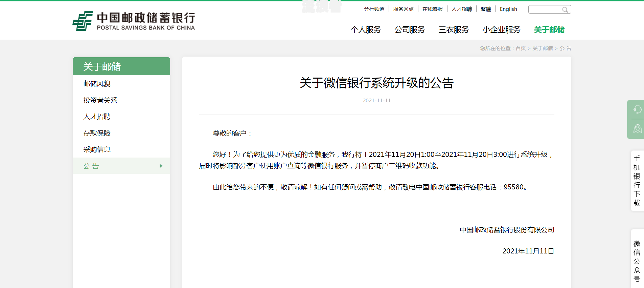Image resolution: width=644 pixels, height=288 pixels.
Task: Click signature 中国邮政储蓄银行股份有限公司
Action: tap(507, 230)
